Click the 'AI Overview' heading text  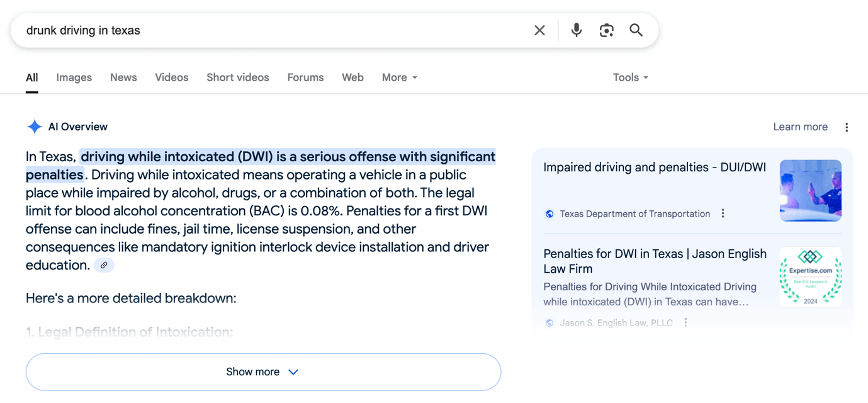click(78, 127)
